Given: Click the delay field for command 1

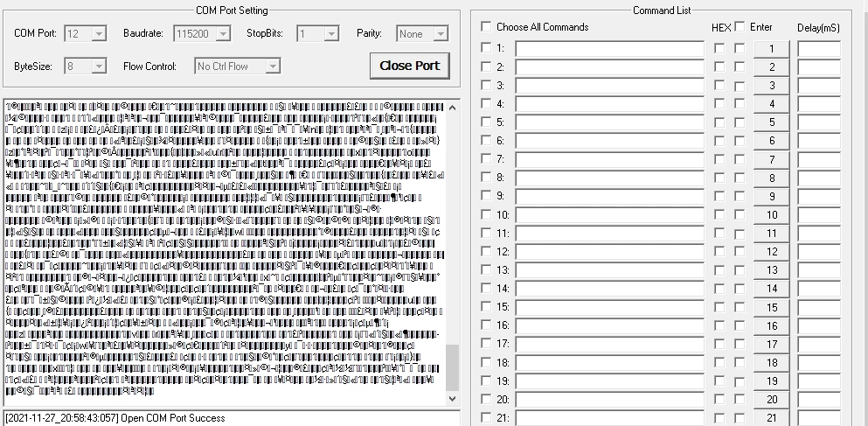Looking at the screenshot, I should coord(819,49).
